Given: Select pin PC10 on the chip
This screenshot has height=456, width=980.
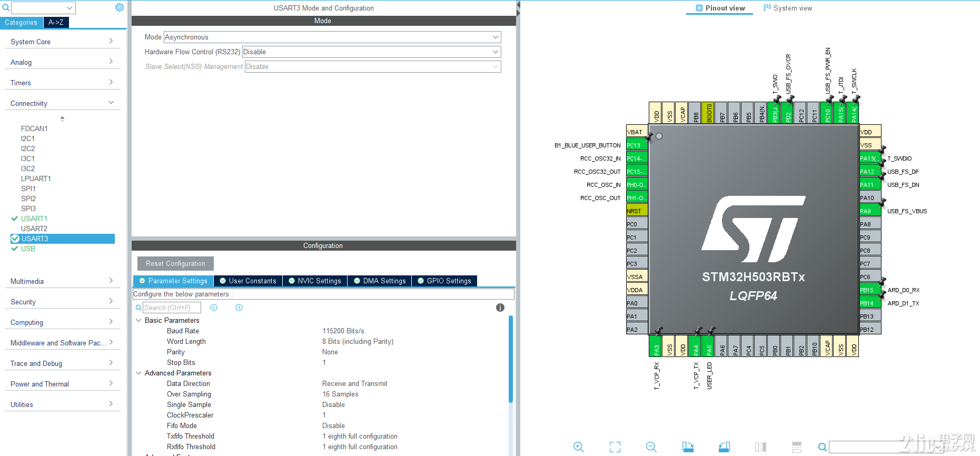Looking at the screenshot, I should [827, 113].
